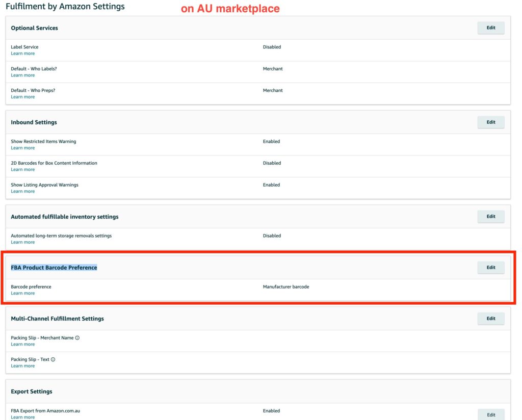Learn more under Packing Slip - Merchant Name

[x=23, y=345]
